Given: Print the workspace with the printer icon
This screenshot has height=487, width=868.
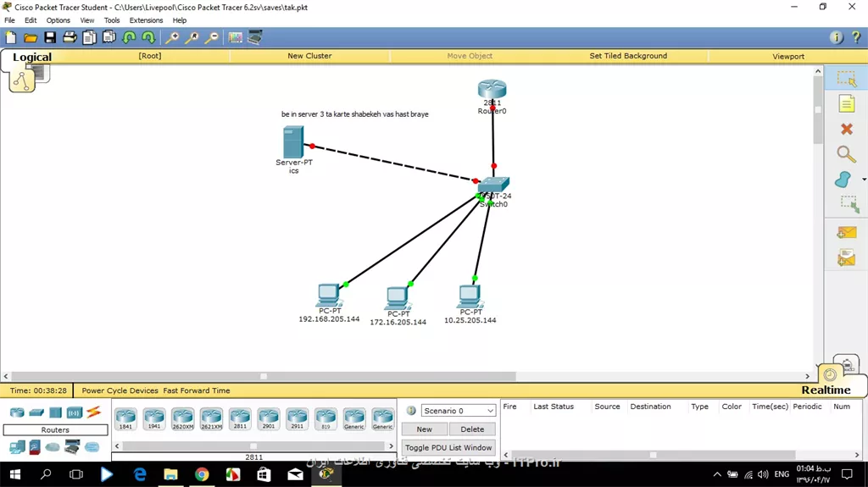Looking at the screenshot, I should [70, 37].
